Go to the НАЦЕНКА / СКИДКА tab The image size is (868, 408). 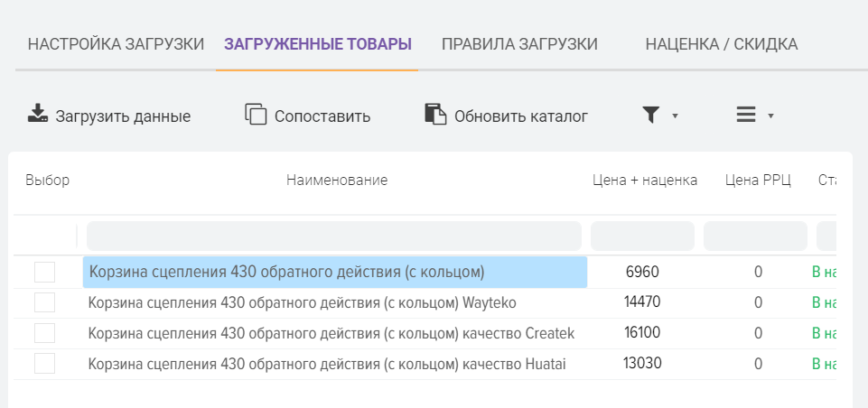coord(721,44)
